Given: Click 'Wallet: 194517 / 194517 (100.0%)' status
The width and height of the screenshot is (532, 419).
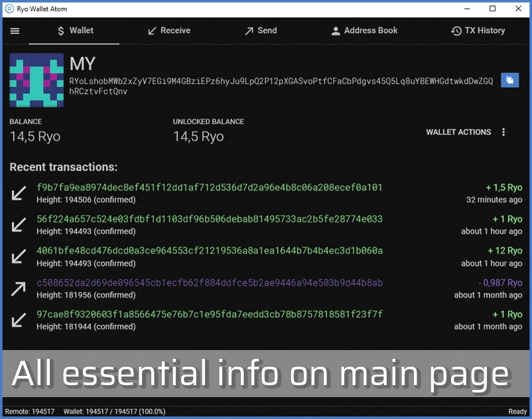Looking at the screenshot, I should (x=114, y=412).
